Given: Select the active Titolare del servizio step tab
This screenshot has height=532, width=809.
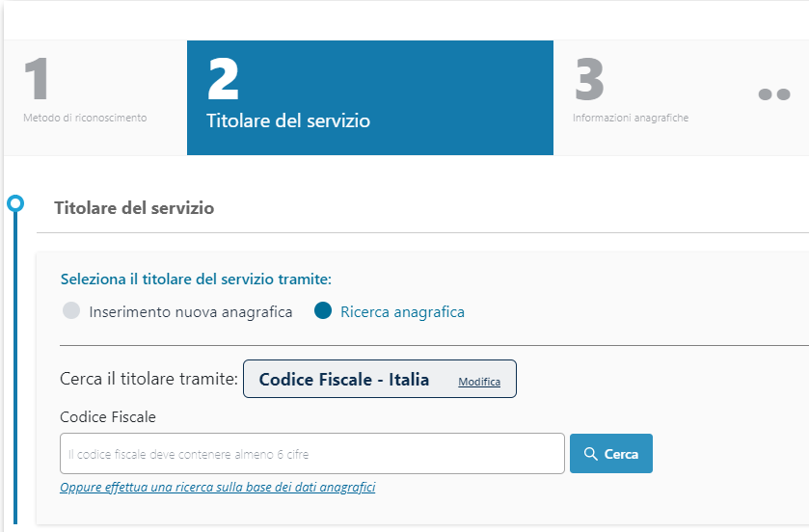Looking at the screenshot, I should (x=288, y=121).
